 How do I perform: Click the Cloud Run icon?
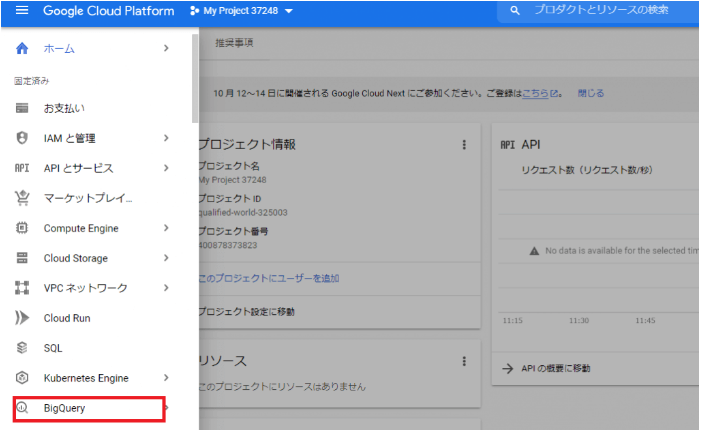click(x=22, y=318)
